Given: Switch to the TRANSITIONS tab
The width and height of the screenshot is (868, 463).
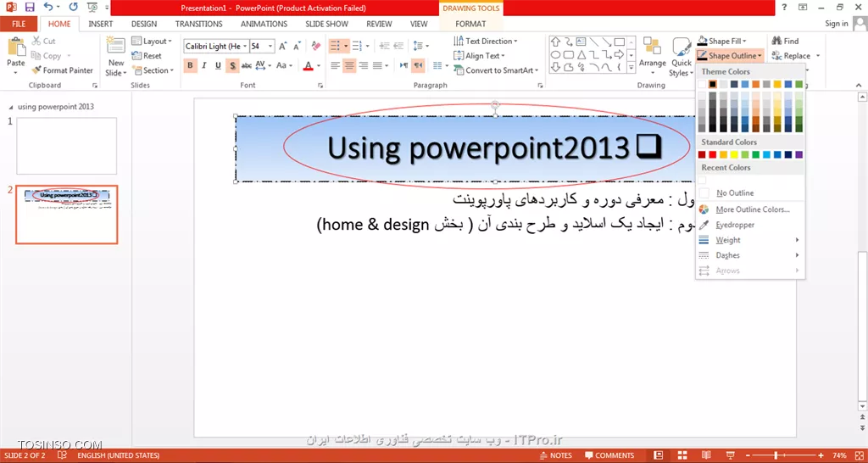Looking at the screenshot, I should click(x=198, y=24).
